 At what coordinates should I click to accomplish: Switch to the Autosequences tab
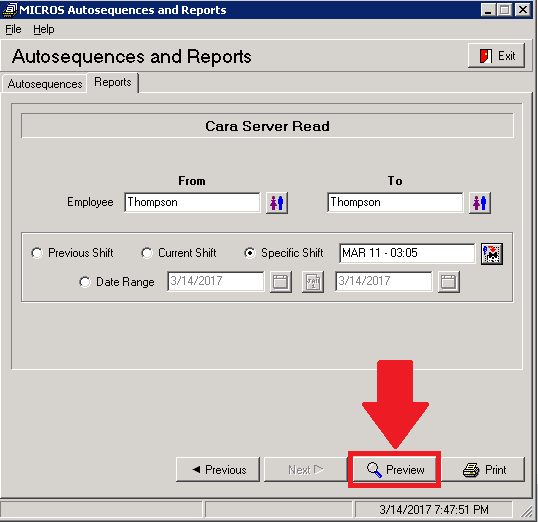coord(45,84)
